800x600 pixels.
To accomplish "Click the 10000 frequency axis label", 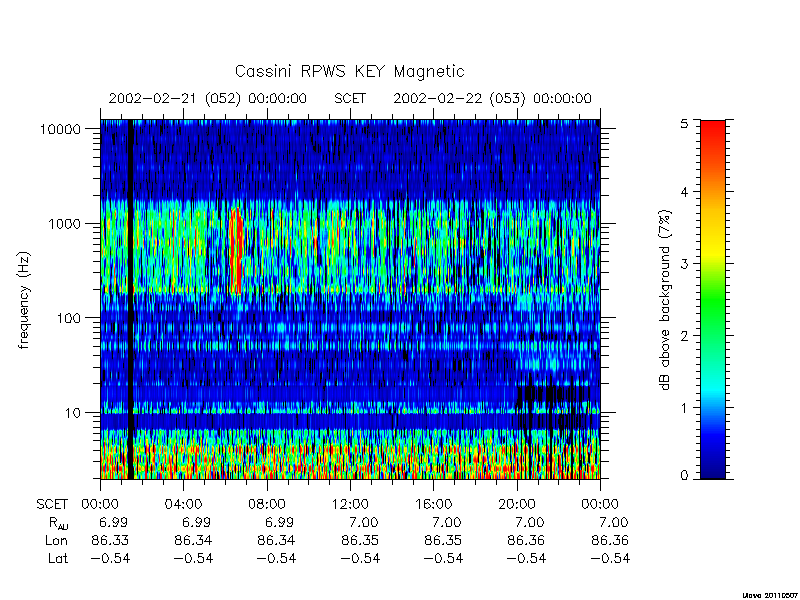I will click(x=60, y=129).
